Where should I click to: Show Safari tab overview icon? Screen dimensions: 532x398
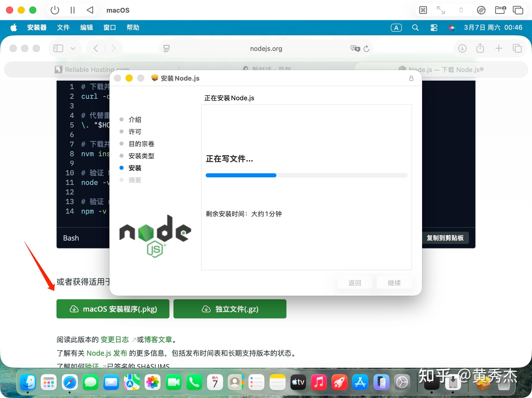(517, 48)
